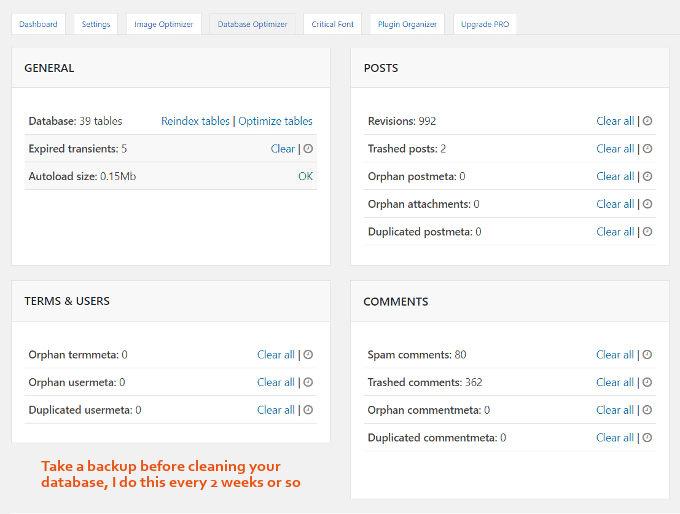Viewport: 680px width, 514px height.
Task: Click the schedule clock icon for Duplicated postmeta
Action: (x=647, y=232)
